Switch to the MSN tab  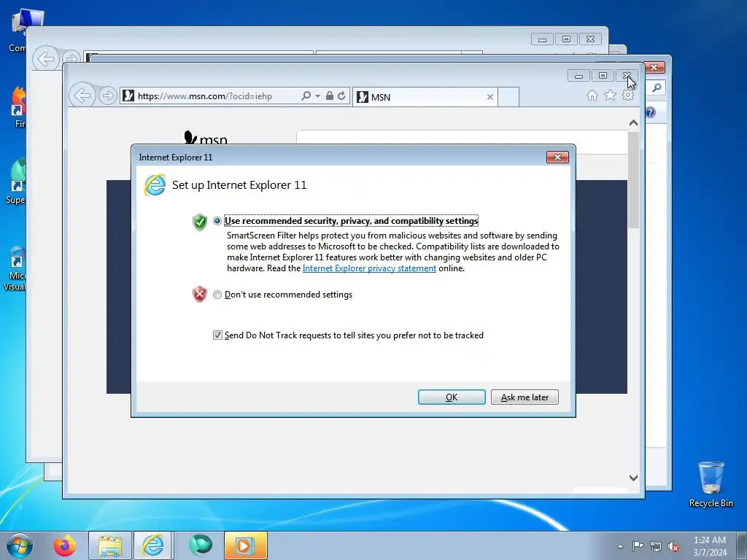pyautogui.click(x=424, y=97)
